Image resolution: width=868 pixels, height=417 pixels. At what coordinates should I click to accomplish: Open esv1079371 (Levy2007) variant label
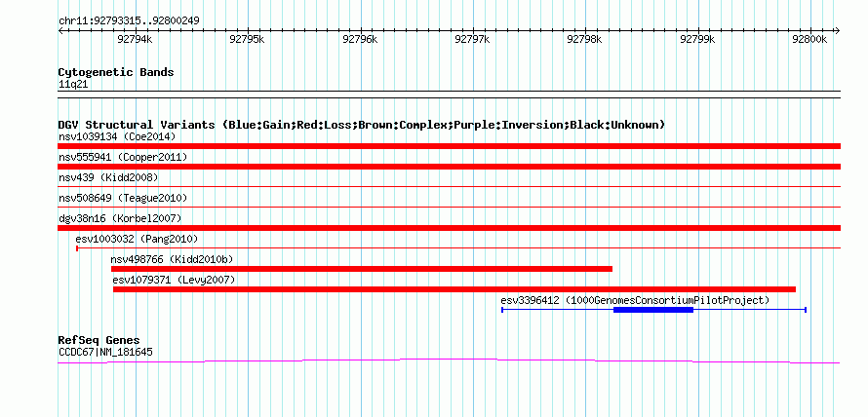(x=174, y=280)
